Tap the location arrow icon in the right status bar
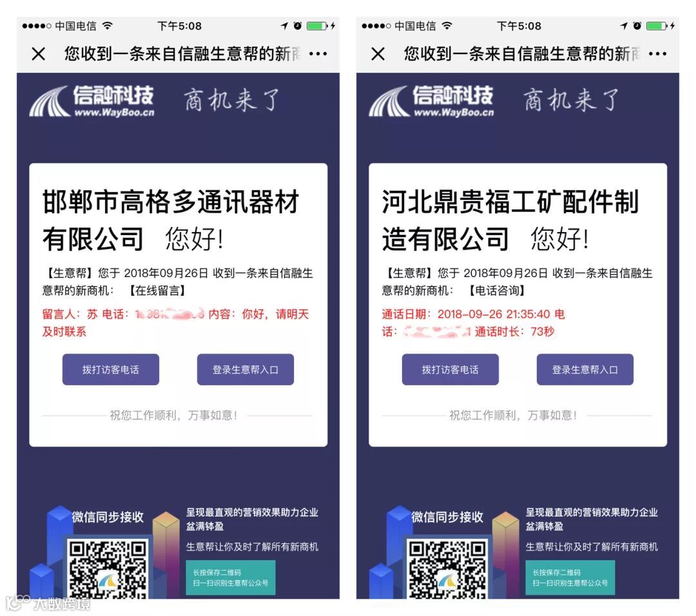This screenshot has width=696, height=616. tap(624, 26)
